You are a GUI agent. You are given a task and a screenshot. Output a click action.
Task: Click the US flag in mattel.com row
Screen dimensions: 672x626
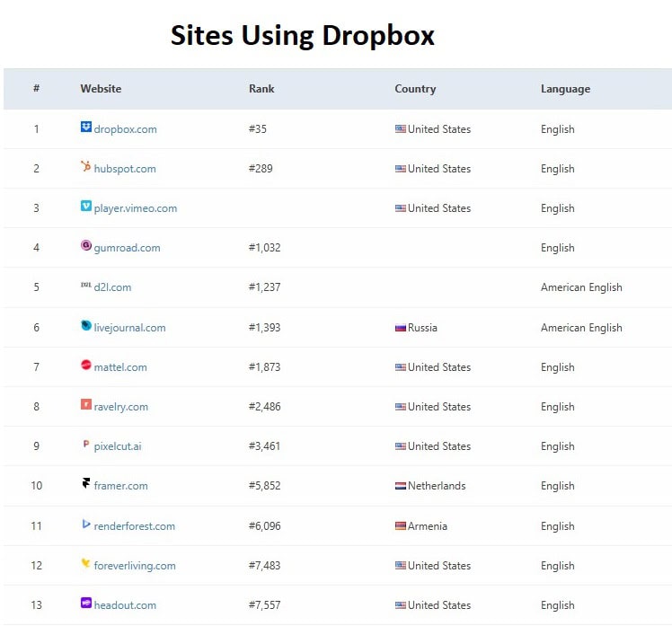click(x=401, y=367)
